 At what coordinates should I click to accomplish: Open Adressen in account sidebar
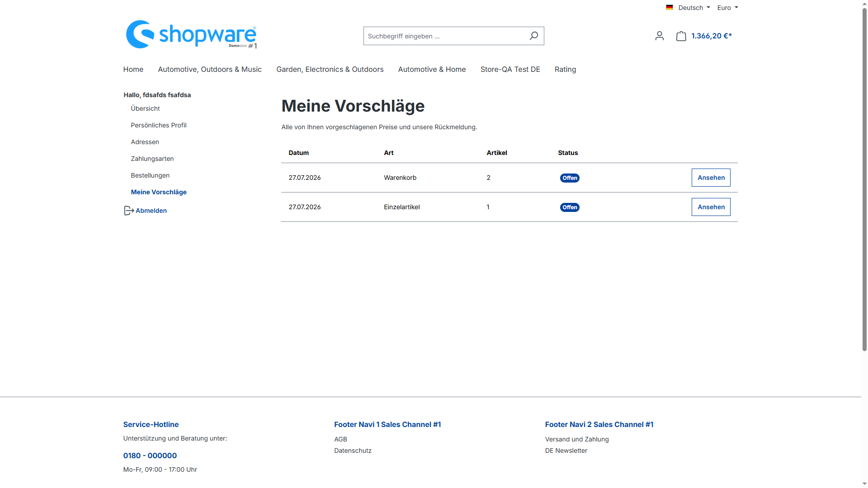[x=145, y=142]
